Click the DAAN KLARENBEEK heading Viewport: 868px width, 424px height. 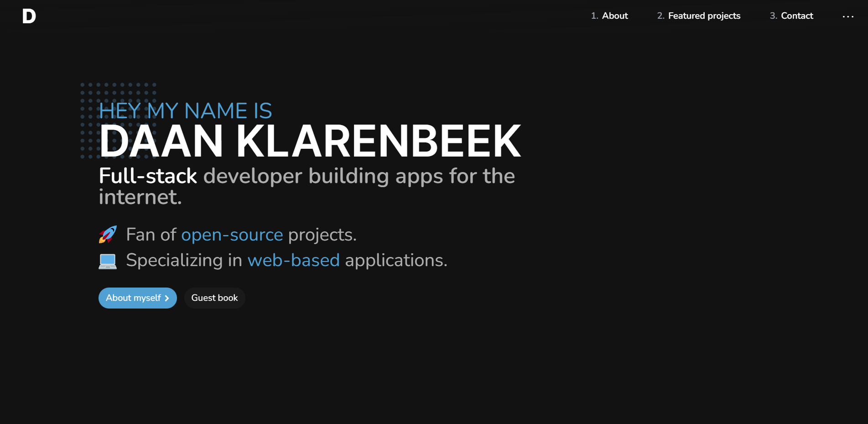pyautogui.click(x=310, y=141)
